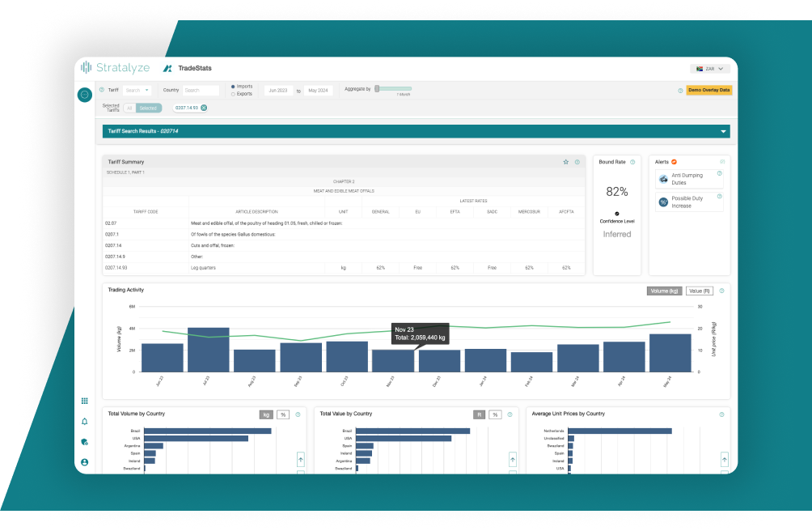This screenshot has height=531, width=812.
Task: Click the help icon beside Bound Rate
Action: pyautogui.click(x=632, y=162)
